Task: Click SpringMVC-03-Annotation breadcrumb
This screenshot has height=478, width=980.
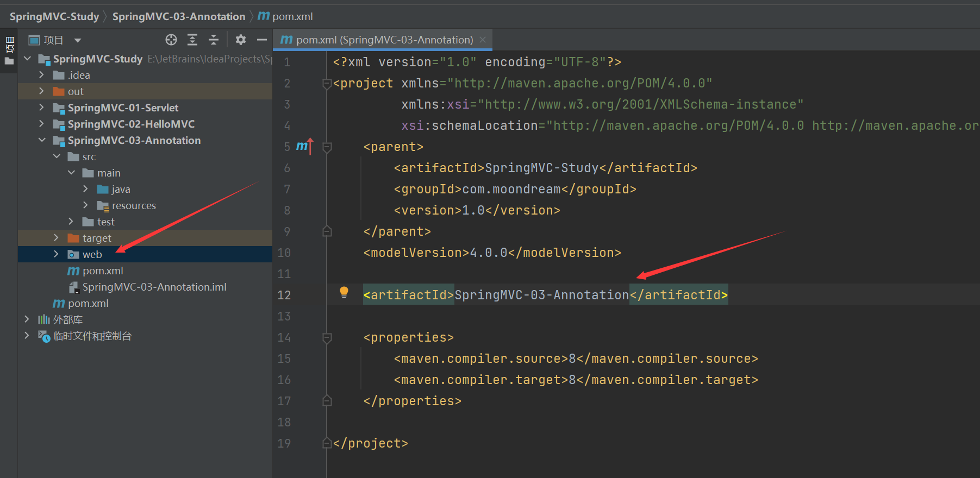Action: pos(179,16)
